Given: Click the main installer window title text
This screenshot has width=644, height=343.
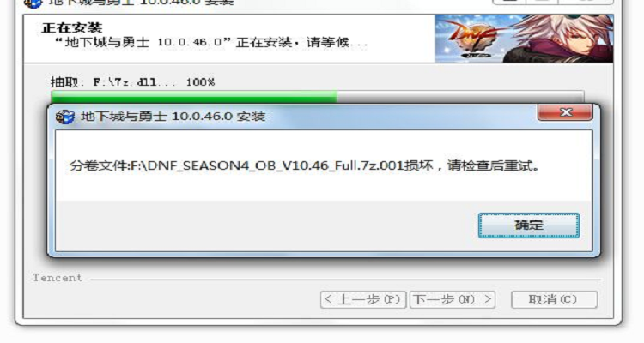Looking at the screenshot, I should click(x=142, y=3).
